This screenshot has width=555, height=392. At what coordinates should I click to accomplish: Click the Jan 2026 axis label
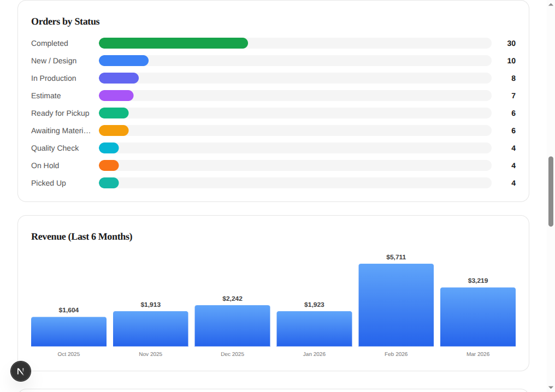[x=314, y=354]
